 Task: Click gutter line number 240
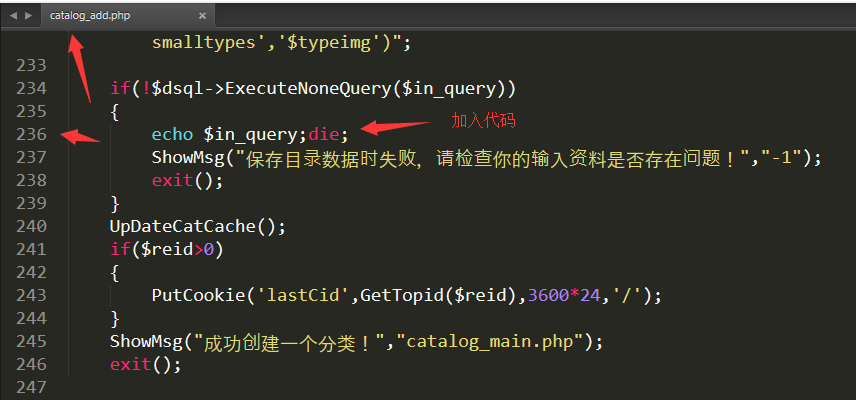click(x=32, y=226)
